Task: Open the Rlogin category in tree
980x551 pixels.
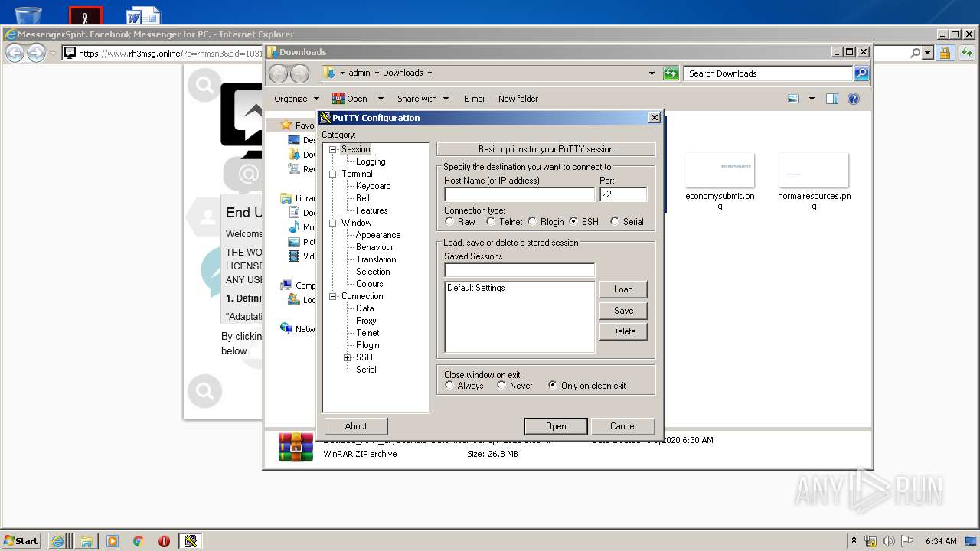Action: 367,345
